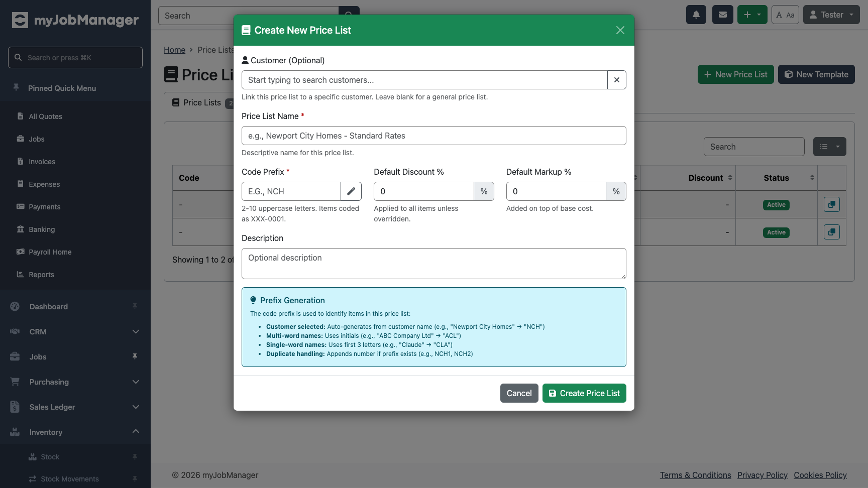Open Jobs in the pinned quick menu
Image resolution: width=868 pixels, height=488 pixels.
coord(36,139)
